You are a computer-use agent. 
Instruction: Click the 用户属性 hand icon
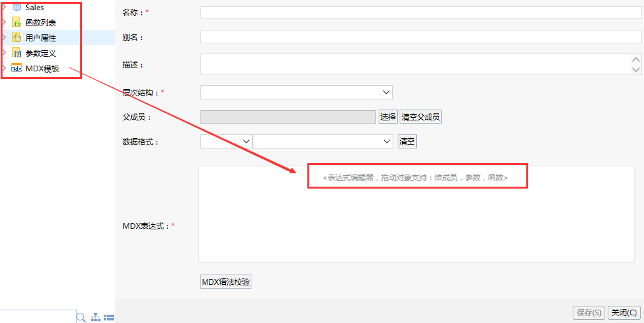(17, 38)
